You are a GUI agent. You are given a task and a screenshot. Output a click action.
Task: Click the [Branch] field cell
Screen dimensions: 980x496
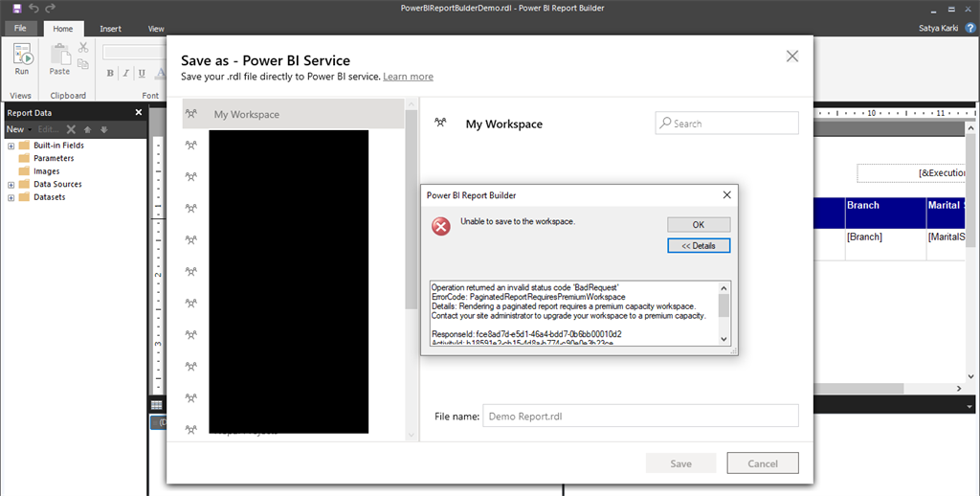(885, 244)
